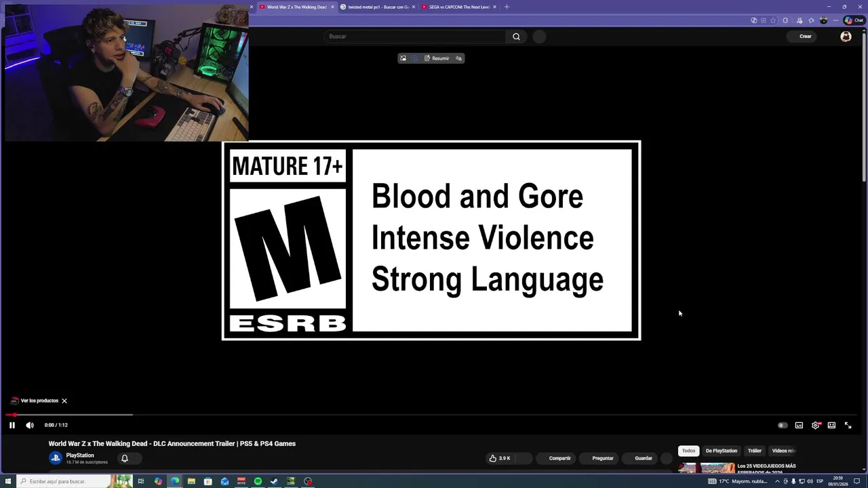Open the video settings gear

[816, 425]
